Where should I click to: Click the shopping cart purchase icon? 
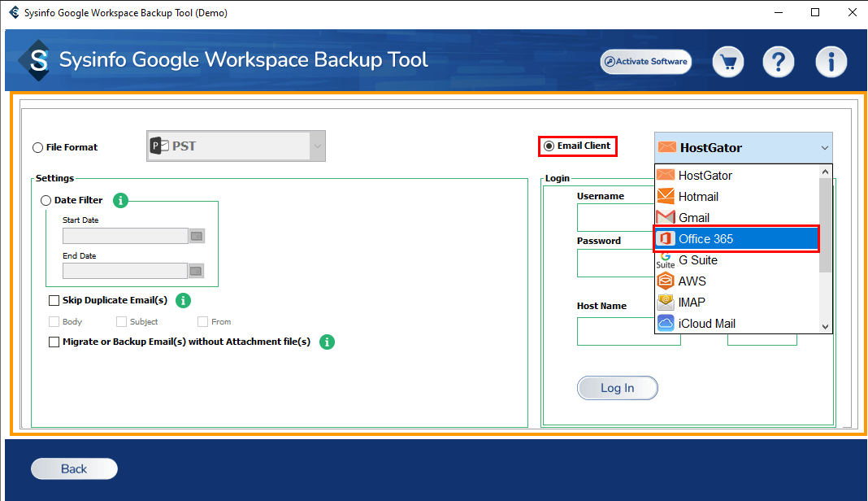(x=729, y=62)
